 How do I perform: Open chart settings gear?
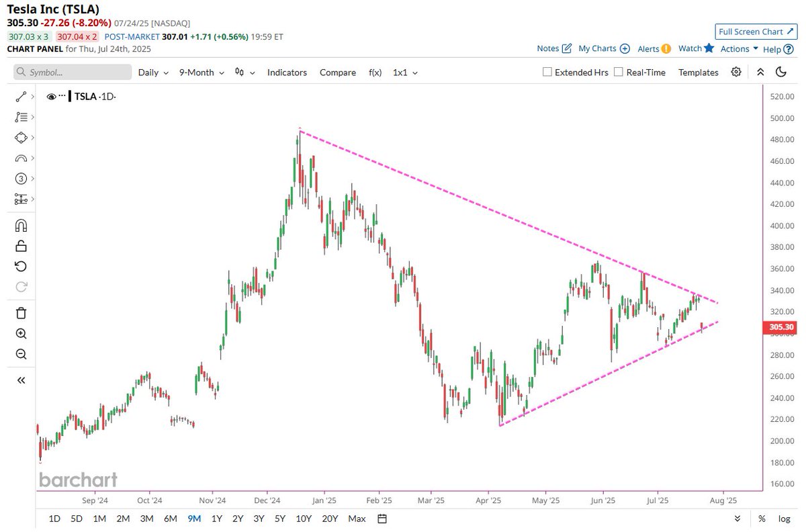[736, 72]
